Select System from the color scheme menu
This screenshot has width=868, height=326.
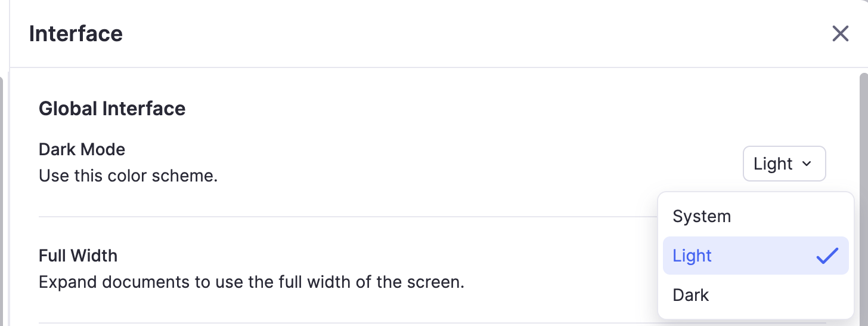(x=702, y=216)
